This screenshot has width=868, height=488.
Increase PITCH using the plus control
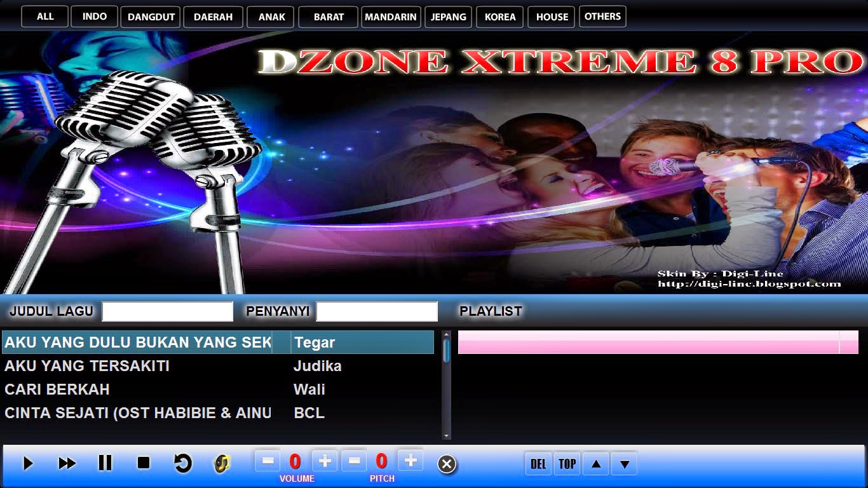[x=409, y=461]
